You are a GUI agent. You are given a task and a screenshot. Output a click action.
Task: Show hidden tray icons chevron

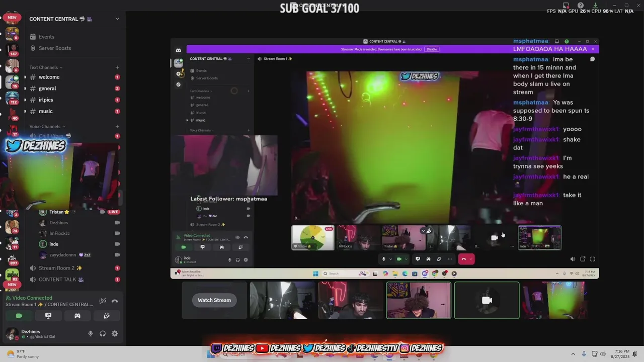(x=574, y=354)
